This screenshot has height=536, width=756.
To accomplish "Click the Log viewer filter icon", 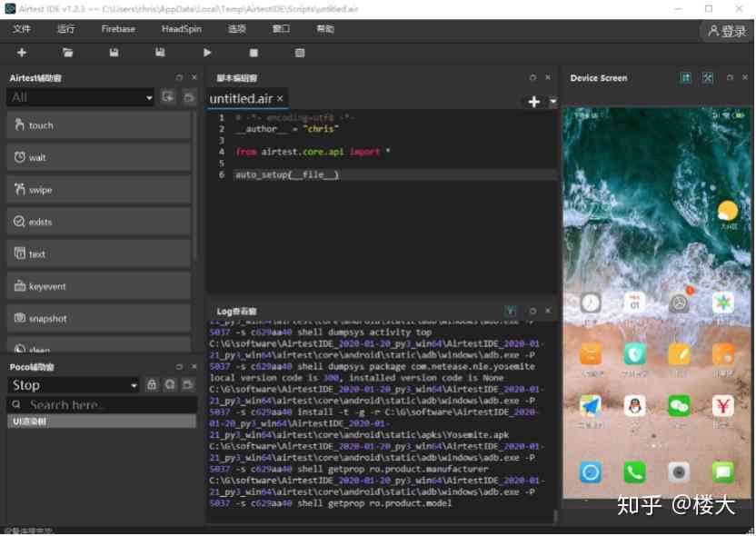I will tap(511, 312).
